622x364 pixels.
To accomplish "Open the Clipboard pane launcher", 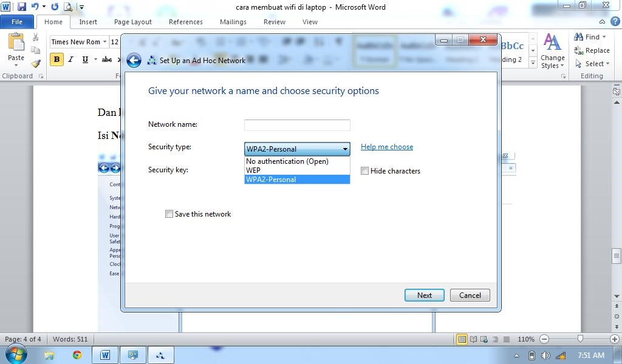I will pyautogui.click(x=41, y=76).
